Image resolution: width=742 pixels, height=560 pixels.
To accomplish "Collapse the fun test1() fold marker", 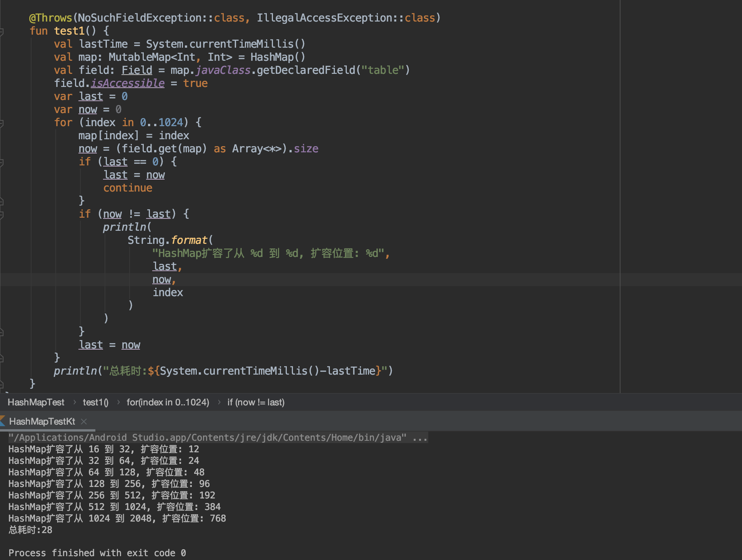I will tap(2, 31).
